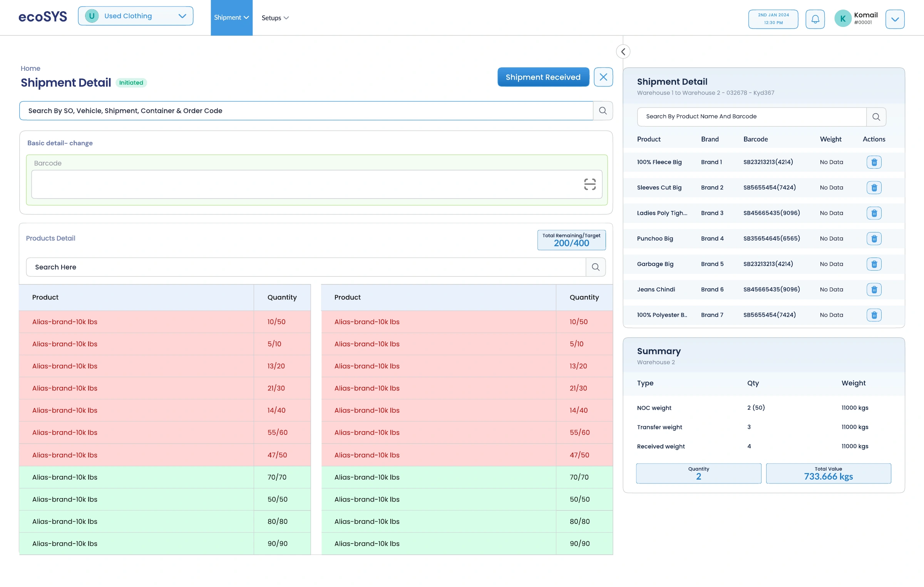Click the product and barcode search icon

(x=876, y=117)
